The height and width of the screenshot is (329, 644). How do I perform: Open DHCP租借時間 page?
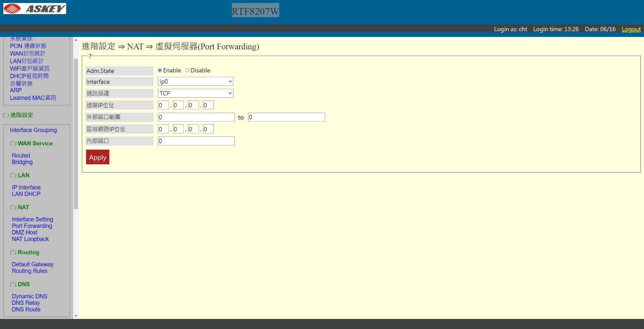(29, 76)
